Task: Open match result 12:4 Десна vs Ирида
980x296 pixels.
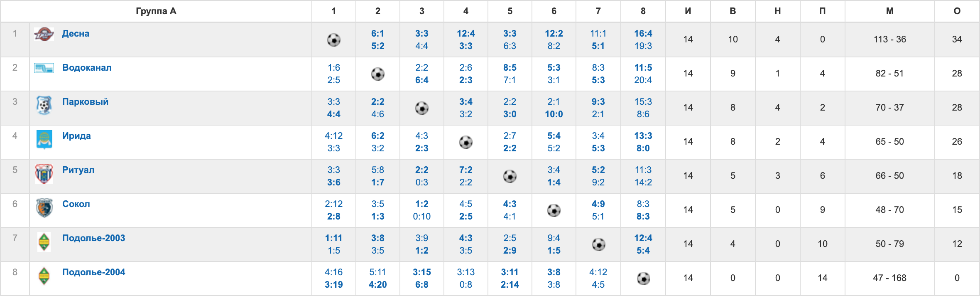Action: pos(466,34)
